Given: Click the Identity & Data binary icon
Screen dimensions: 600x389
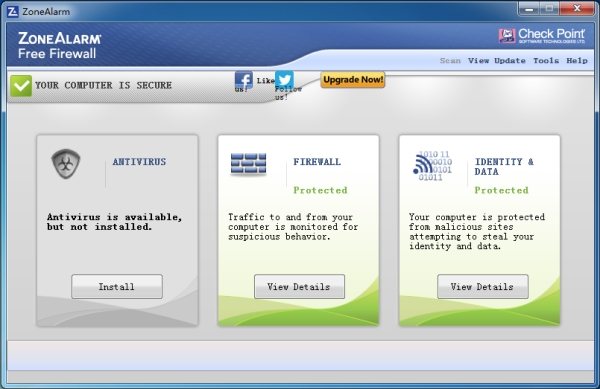Looking at the screenshot, I should 432,166.
